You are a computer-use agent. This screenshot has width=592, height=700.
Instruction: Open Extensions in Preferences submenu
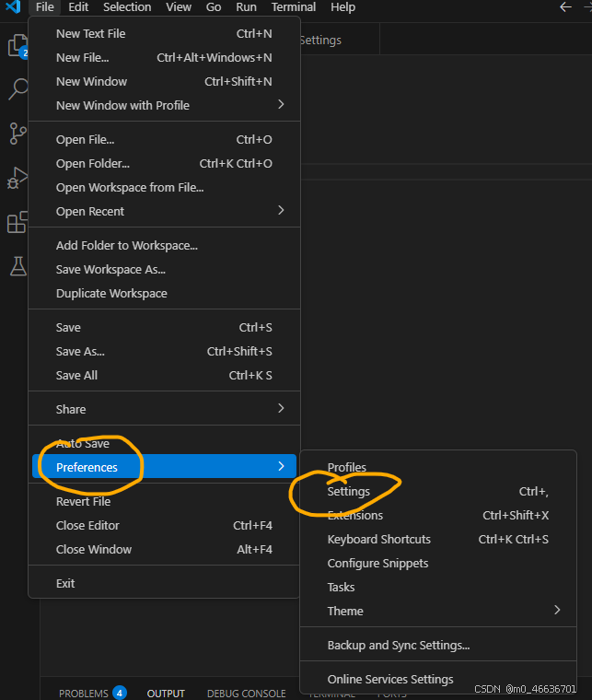point(438,516)
